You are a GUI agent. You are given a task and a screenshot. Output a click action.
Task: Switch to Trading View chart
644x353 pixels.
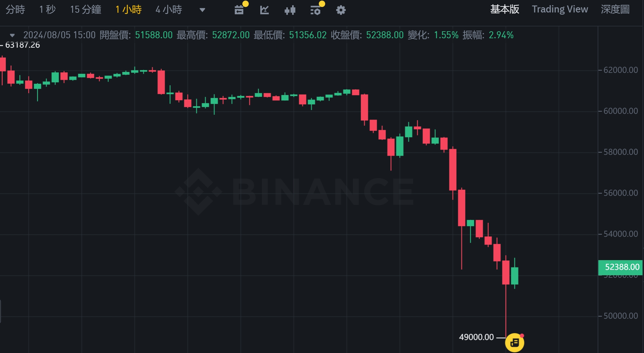(560, 9)
